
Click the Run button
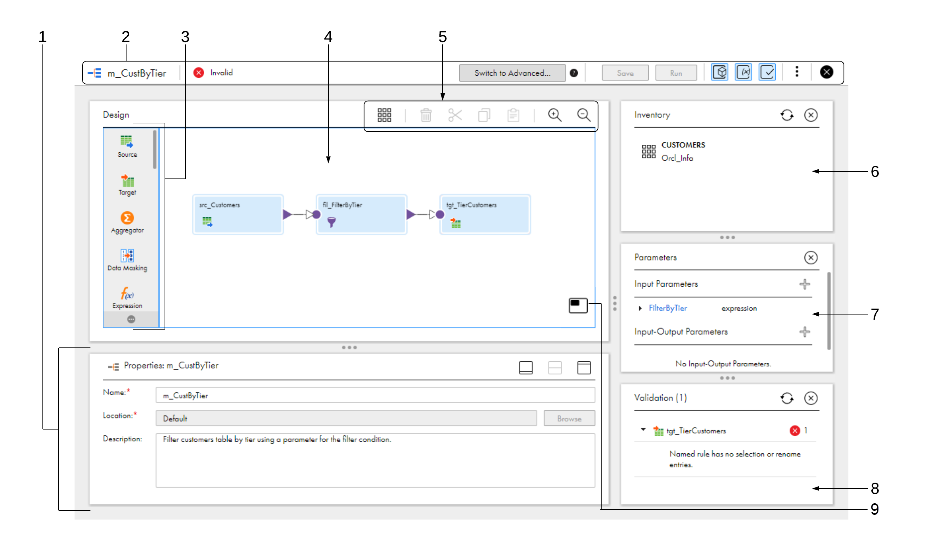tap(676, 73)
